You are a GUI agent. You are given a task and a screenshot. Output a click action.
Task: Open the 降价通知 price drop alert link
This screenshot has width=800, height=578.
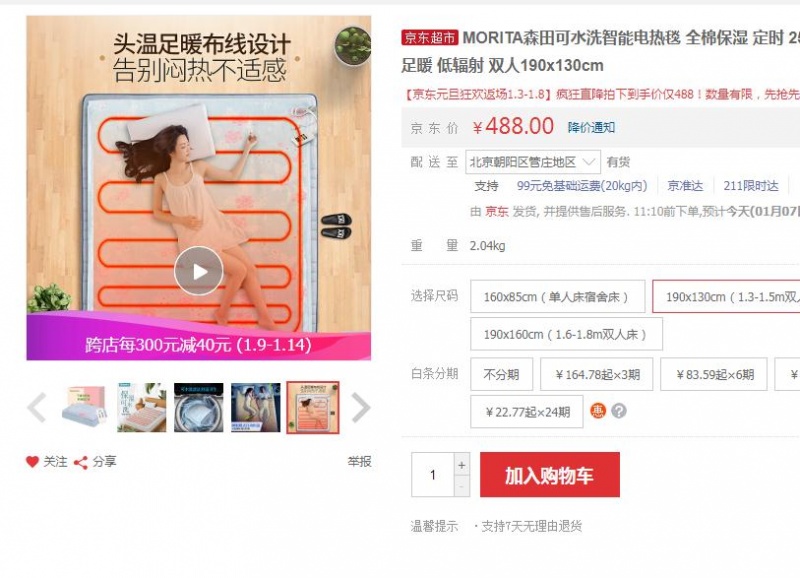point(591,127)
